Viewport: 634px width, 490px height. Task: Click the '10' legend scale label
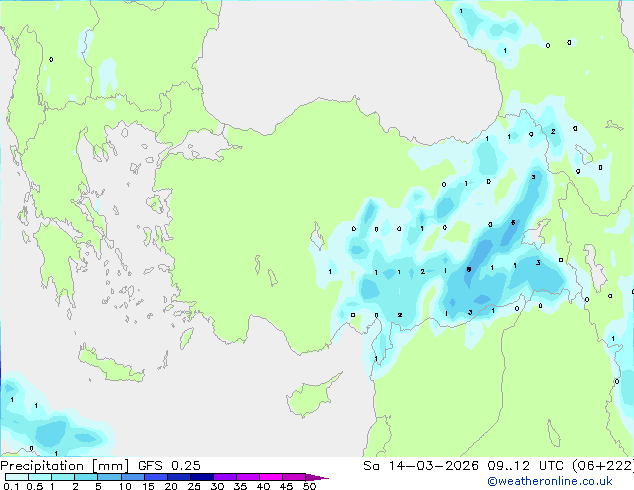click(125, 486)
